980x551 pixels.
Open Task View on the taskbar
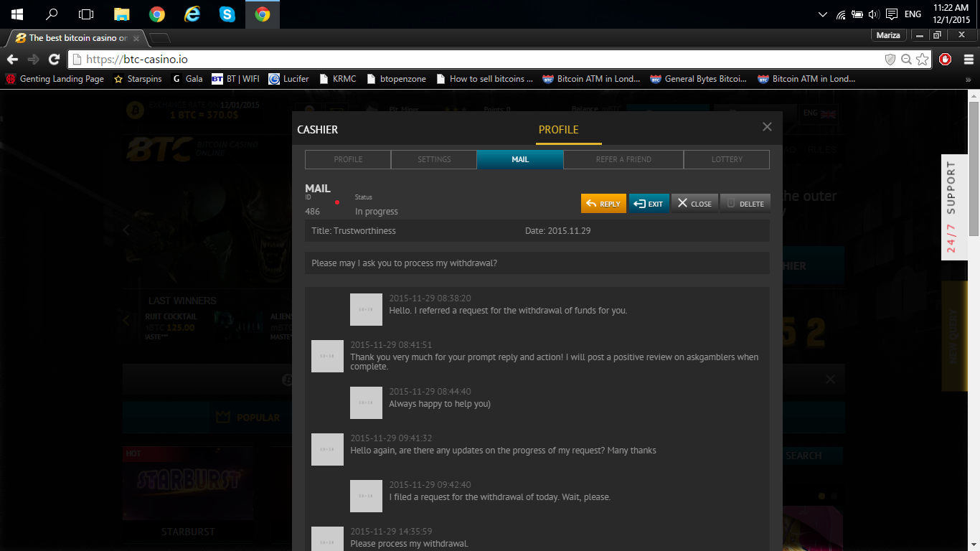coord(86,14)
